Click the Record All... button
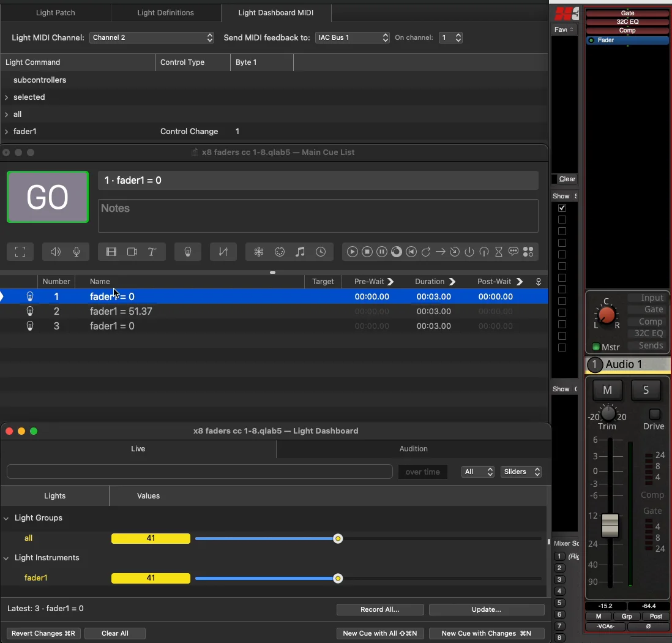 379,609
